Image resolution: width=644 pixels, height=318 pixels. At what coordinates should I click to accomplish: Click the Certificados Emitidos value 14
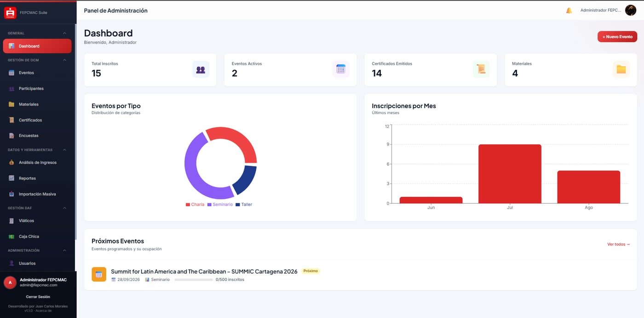pos(377,73)
